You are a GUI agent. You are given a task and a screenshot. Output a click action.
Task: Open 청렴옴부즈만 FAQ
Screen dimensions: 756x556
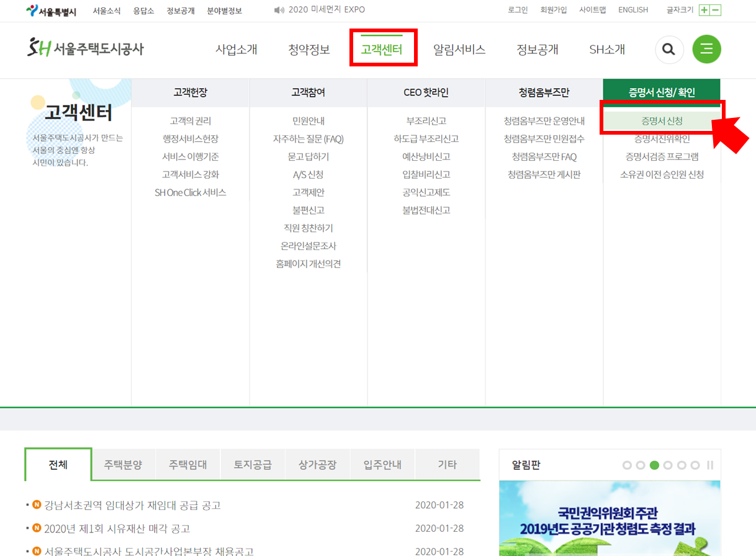(544, 157)
